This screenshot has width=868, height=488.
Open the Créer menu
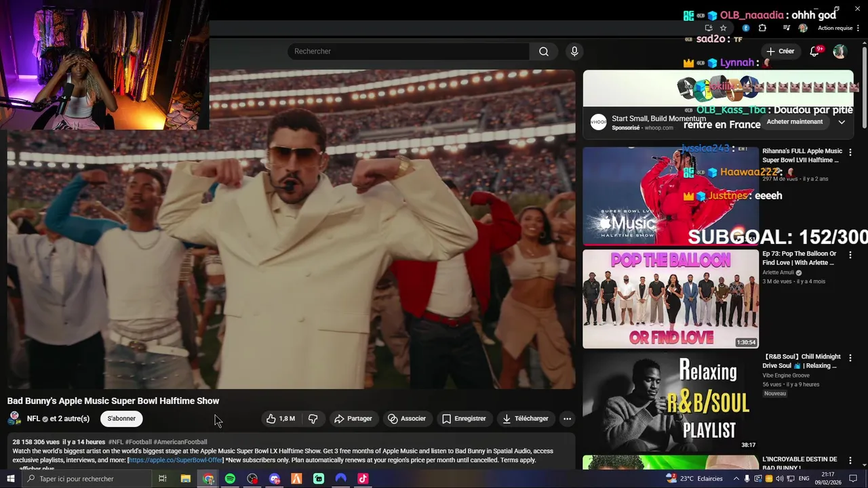click(x=780, y=52)
